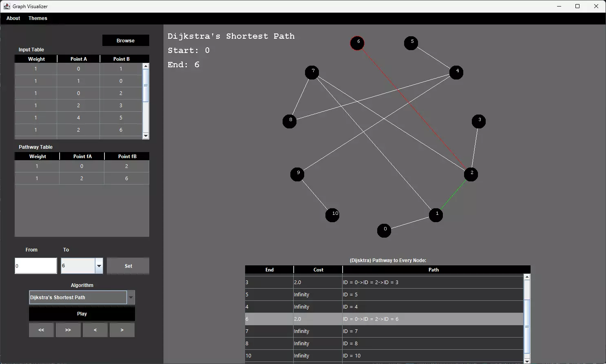Click pathway results scrollbar thumb
Screen dimensions: 606x364
click(x=527, y=326)
